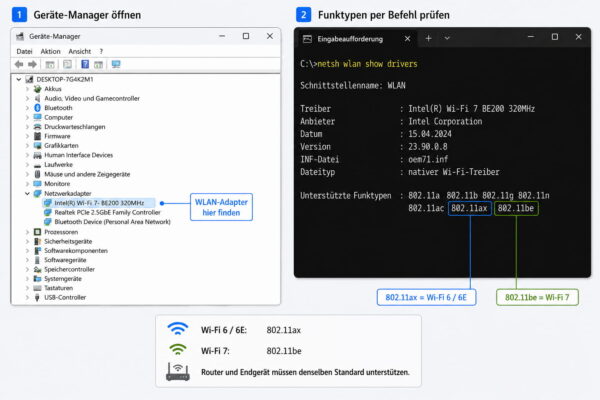Select Softwarekomponenten entry
This screenshot has width=600, height=400.
coord(76,251)
